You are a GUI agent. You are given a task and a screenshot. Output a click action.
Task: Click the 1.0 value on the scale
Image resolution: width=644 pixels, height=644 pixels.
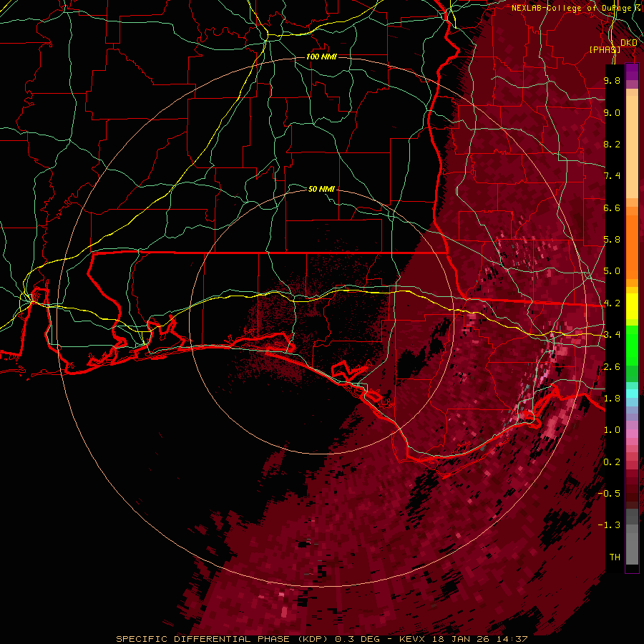tap(612, 430)
